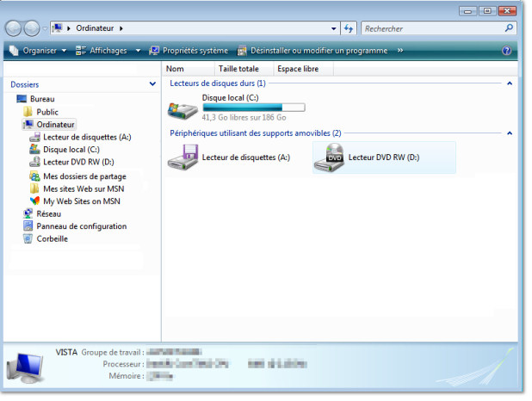This screenshot has height=401, width=532.
Task: Expand the toolbar overflow chevron
Action: (399, 51)
